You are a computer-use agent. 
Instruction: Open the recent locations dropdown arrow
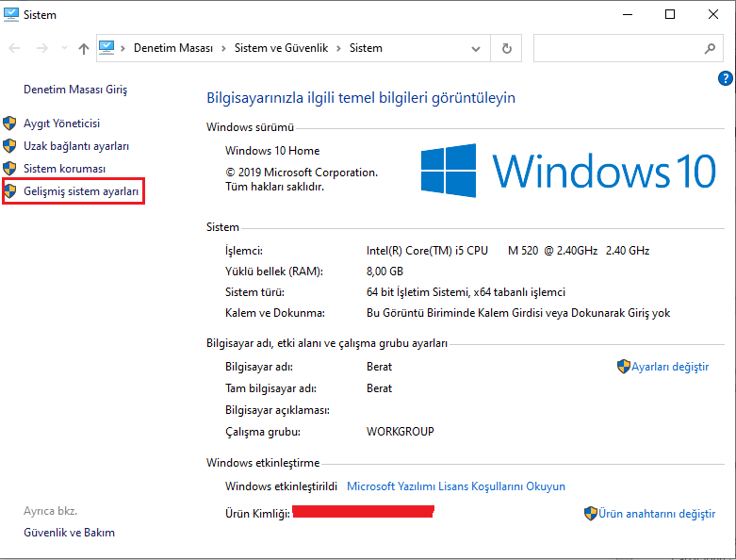coord(64,48)
